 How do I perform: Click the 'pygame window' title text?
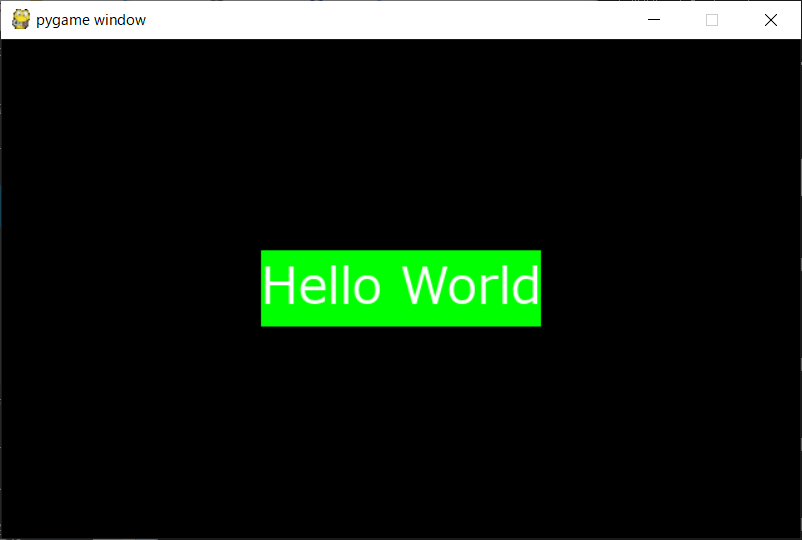[x=91, y=20]
